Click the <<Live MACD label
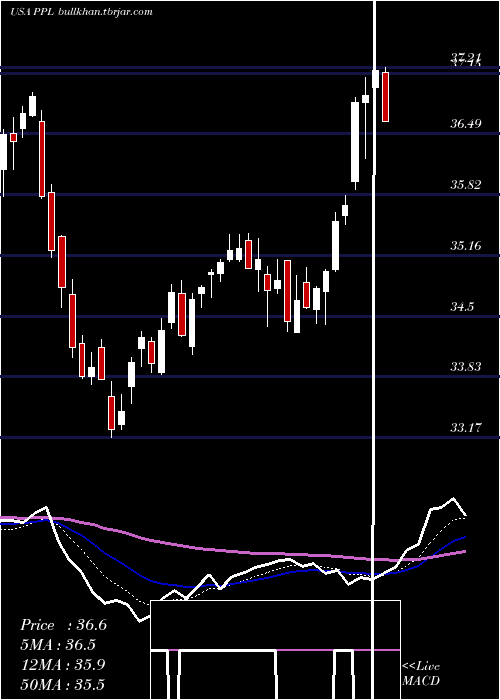The height and width of the screenshot is (700, 500). 421,673
